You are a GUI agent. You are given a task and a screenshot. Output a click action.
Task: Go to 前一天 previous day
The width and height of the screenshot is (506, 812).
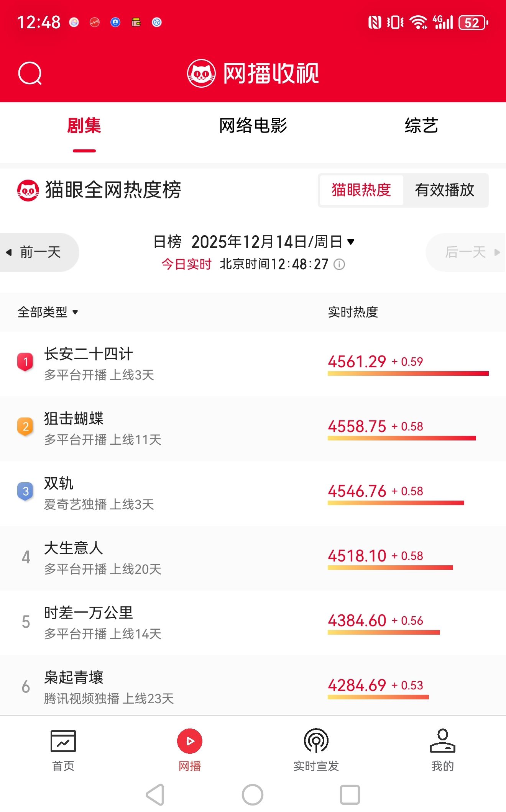pyautogui.click(x=38, y=252)
